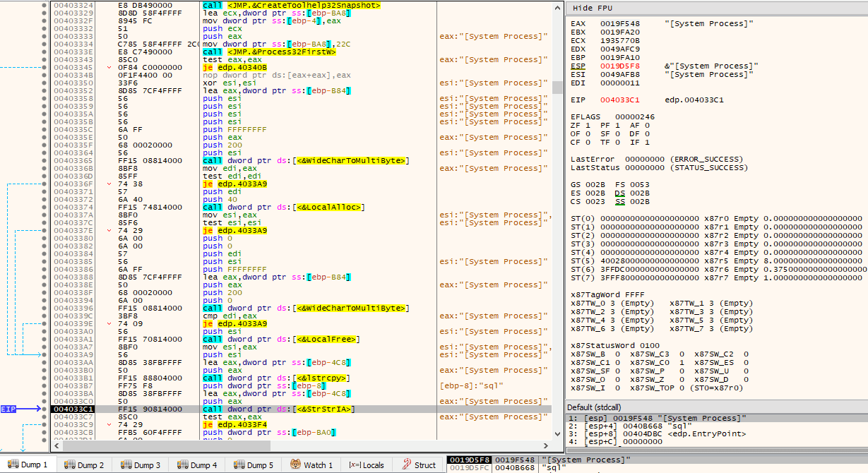Open the Struct tab
Image resolution: width=868 pixels, height=473 pixels.
(x=419, y=465)
